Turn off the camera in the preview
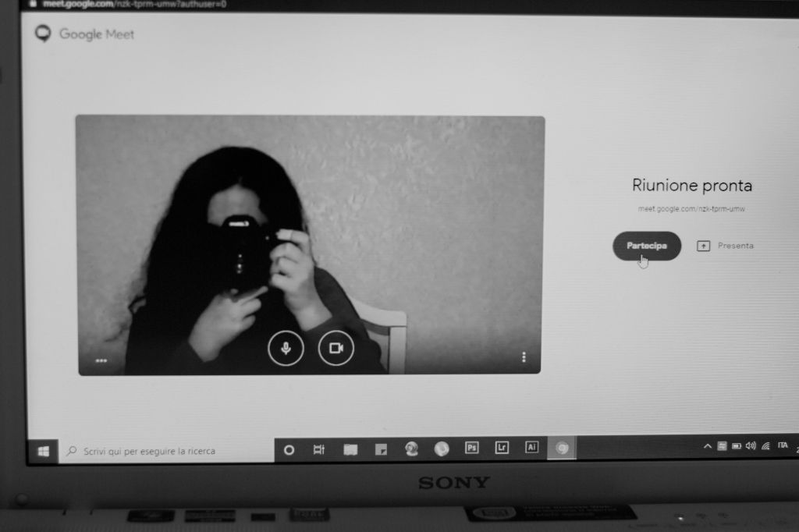 click(336, 348)
